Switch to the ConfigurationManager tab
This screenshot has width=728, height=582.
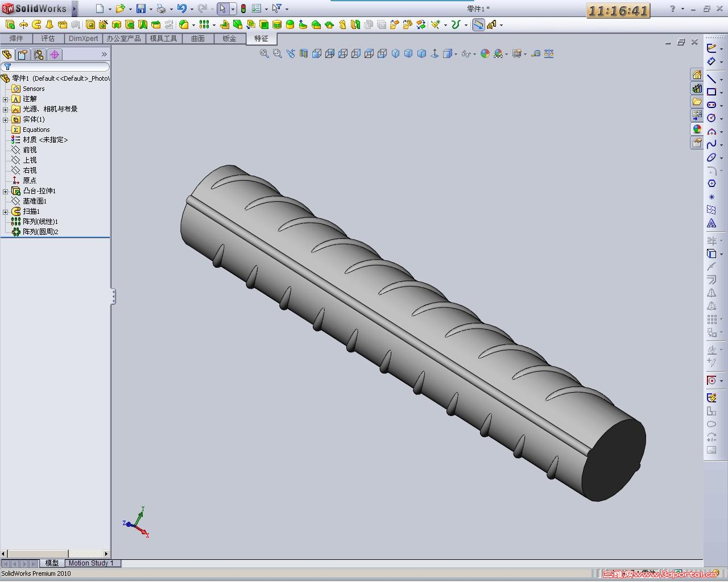(39, 55)
